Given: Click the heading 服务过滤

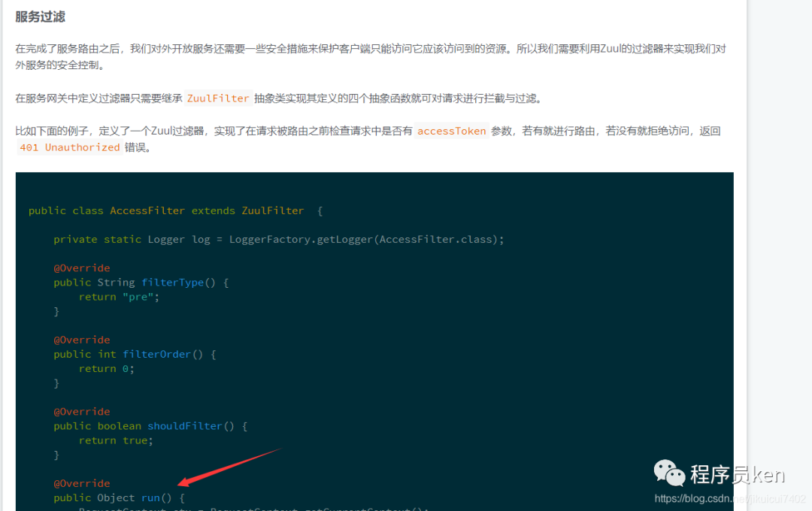Looking at the screenshot, I should point(40,17).
